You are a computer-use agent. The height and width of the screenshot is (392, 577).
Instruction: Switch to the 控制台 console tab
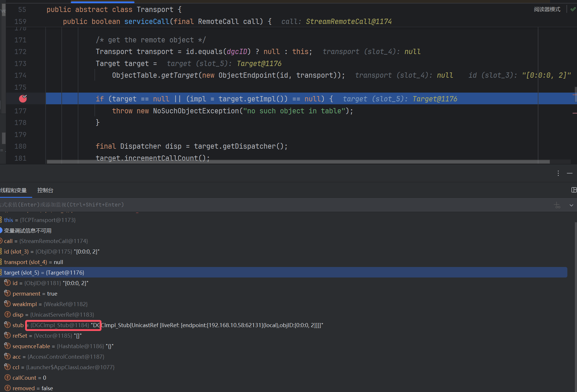(x=45, y=190)
